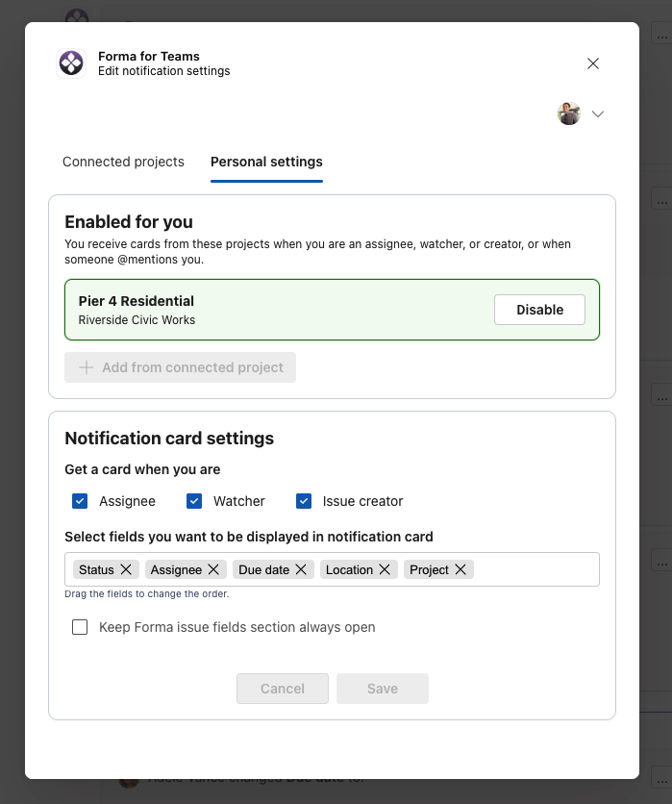The image size is (672, 804).
Task: Click the plus icon in Add from connected project
Action: [x=87, y=367]
